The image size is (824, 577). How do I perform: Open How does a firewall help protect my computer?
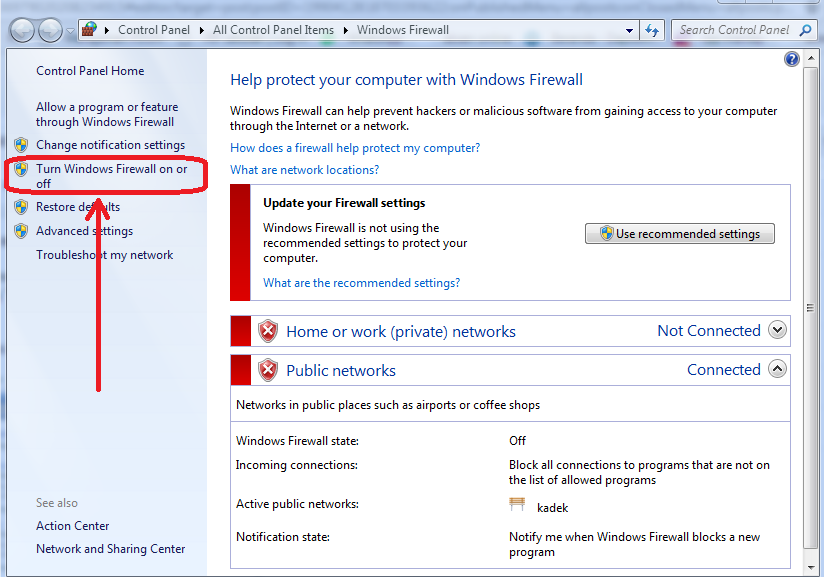[x=355, y=148]
